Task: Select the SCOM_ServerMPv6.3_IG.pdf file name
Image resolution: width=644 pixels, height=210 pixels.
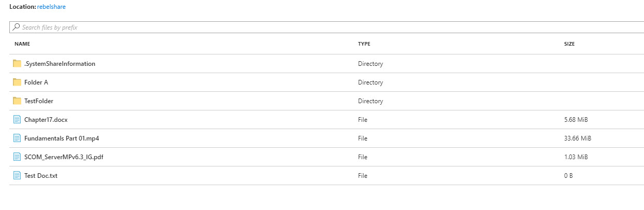Action: click(x=61, y=157)
